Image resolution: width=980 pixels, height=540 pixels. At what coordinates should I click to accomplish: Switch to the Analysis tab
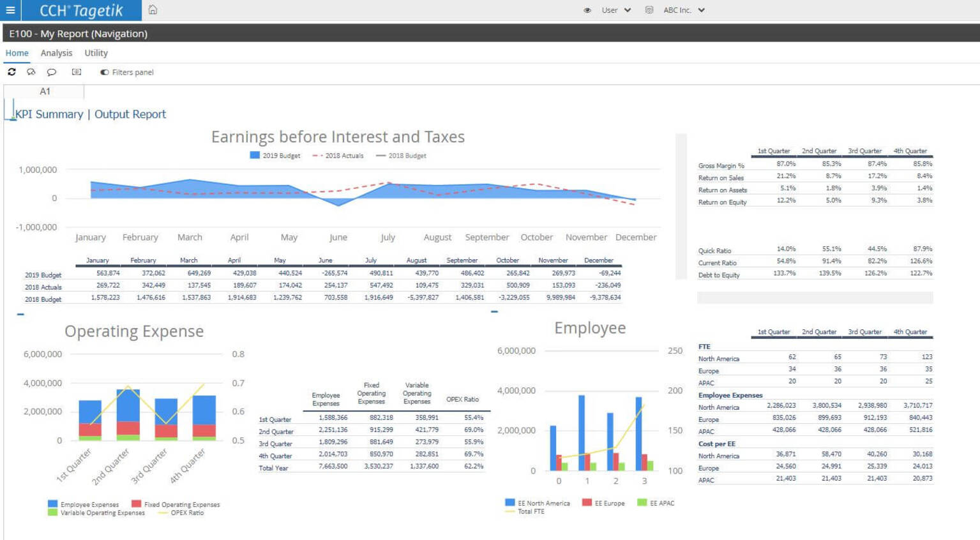tap(56, 53)
